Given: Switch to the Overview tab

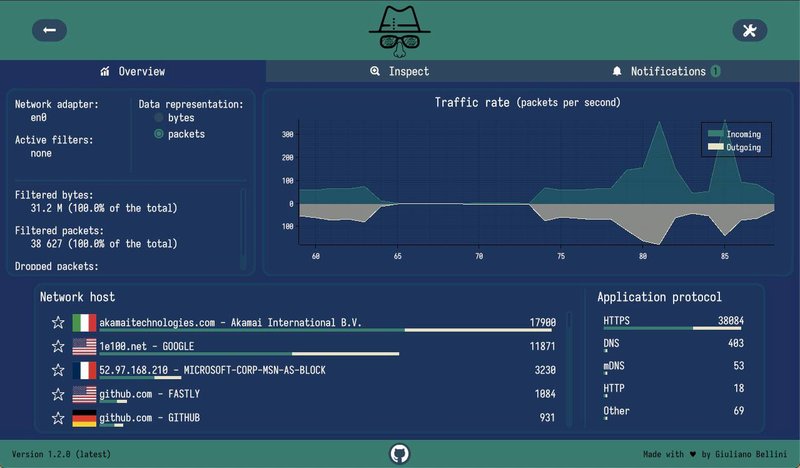Looking at the screenshot, I should coord(133,72).
